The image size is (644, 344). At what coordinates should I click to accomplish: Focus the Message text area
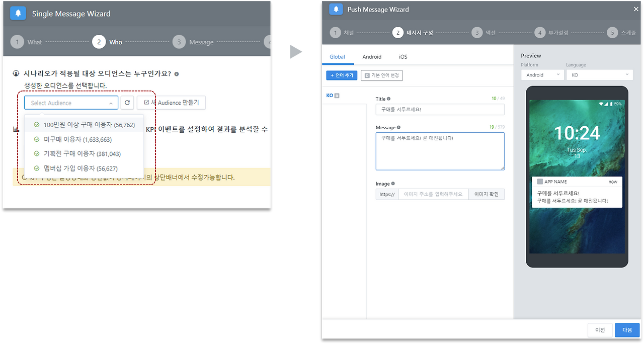pos(440,151)
